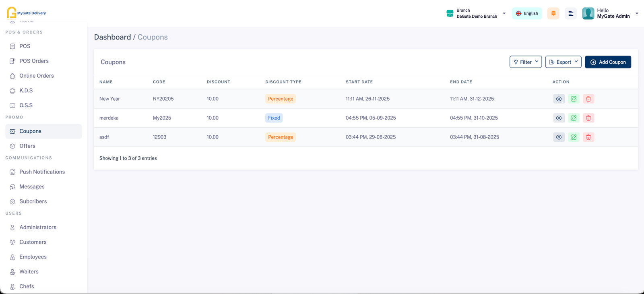Open the Branch selector dropdown
The image size is (644, 294).
pyautogui.click(x=476, y=13)
